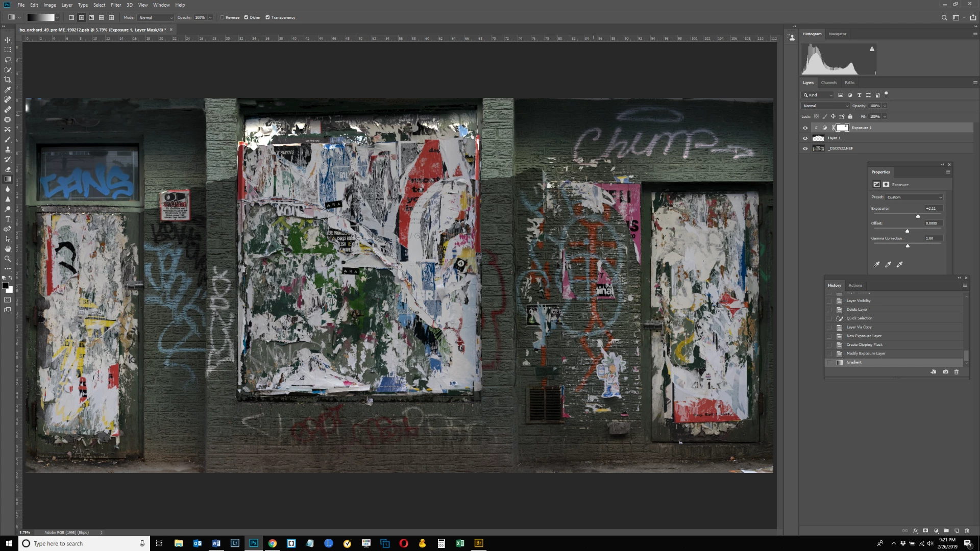This screenshot has width=980, height=551.
Task: Pick the Clone Stamp tool
Action: coord(8,149)
